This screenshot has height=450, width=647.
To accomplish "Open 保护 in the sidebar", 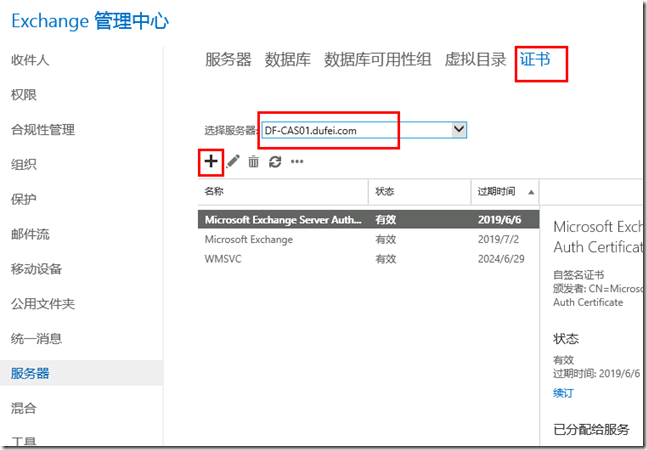I will 24,199.
